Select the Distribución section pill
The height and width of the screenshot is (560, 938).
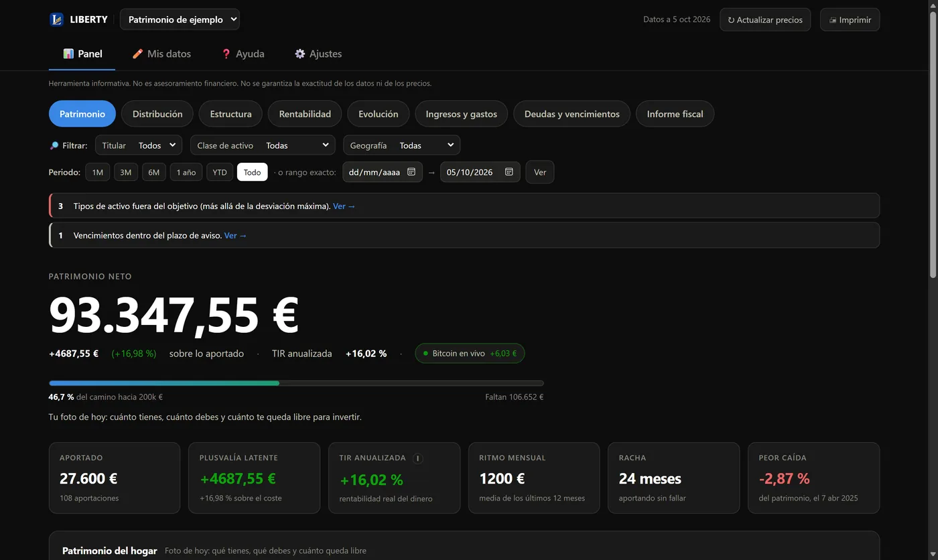point(157,114)
